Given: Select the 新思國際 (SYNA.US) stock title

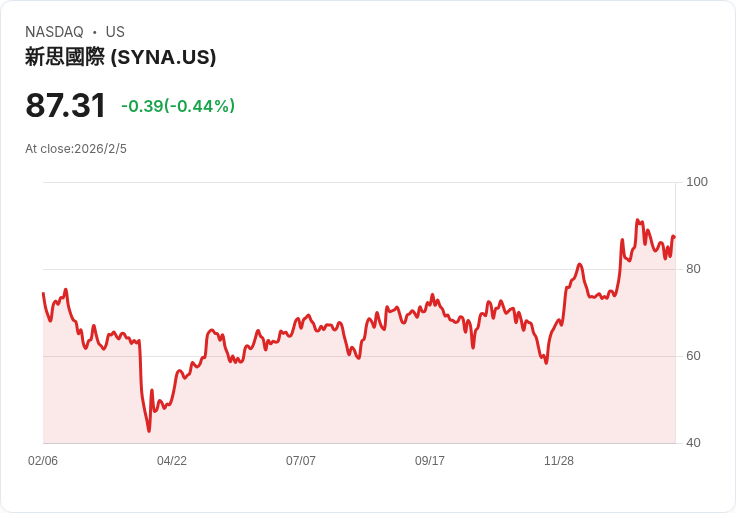Looking at the screenshot, I should point(120,57).
